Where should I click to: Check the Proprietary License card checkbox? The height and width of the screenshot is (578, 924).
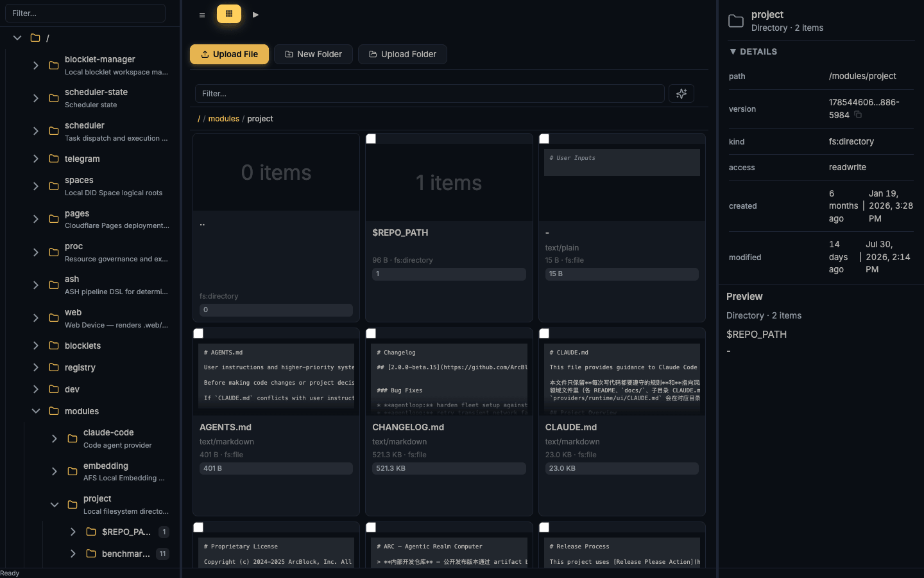point(198,527)
